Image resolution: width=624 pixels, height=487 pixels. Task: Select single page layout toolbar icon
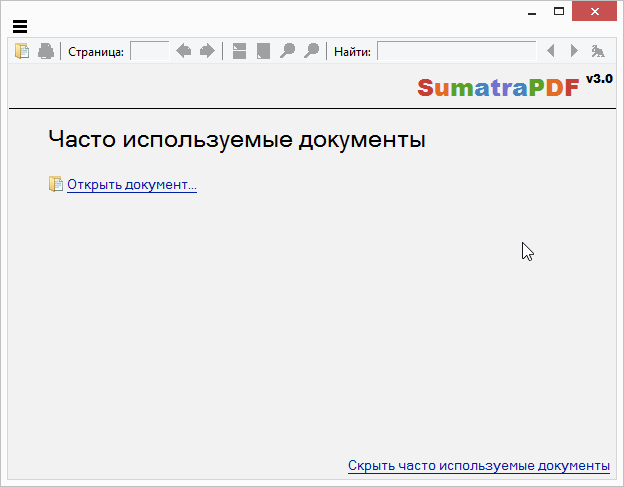pyautogui.click(x=263, y=51)
